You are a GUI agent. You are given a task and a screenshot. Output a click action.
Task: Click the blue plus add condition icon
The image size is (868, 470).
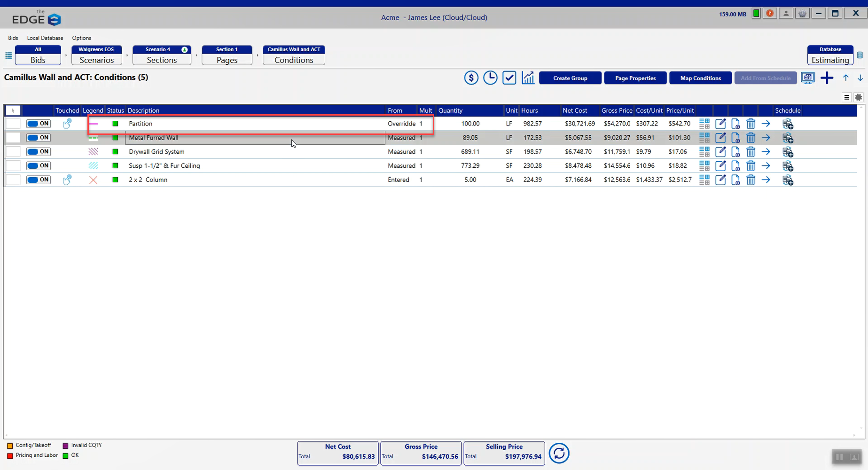[827, 78]
